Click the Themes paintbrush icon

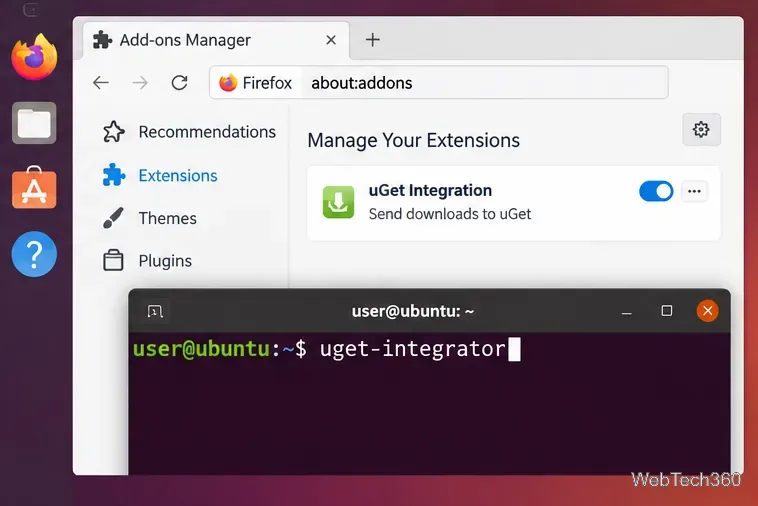[114, 218]
